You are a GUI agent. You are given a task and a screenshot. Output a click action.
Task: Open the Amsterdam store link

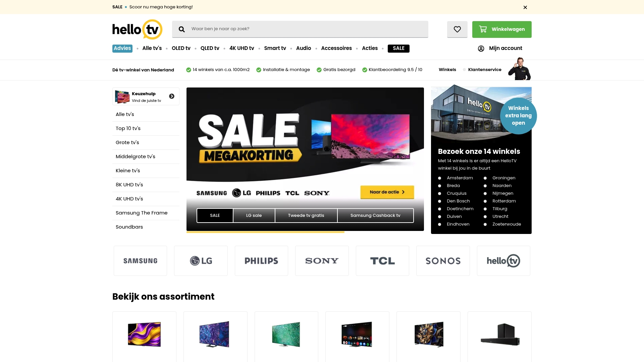click(x=460, y=178)
